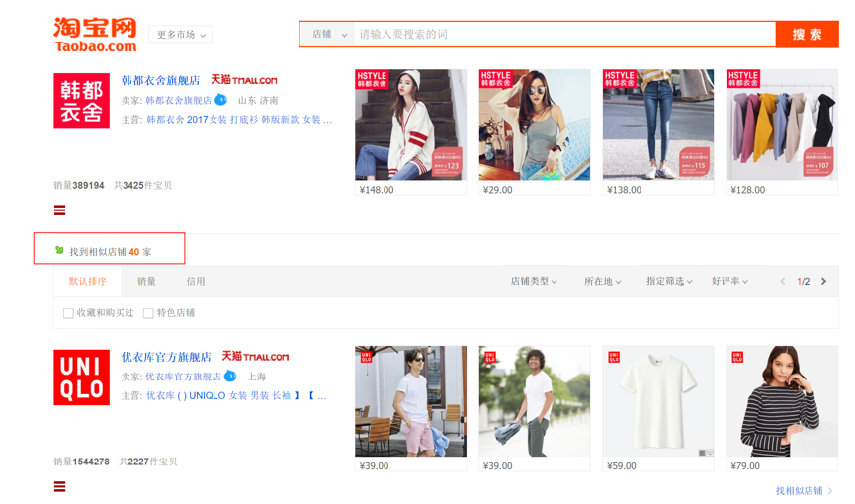Select the 信用 sort tab

pyautogui.click(x=196, y=281)
